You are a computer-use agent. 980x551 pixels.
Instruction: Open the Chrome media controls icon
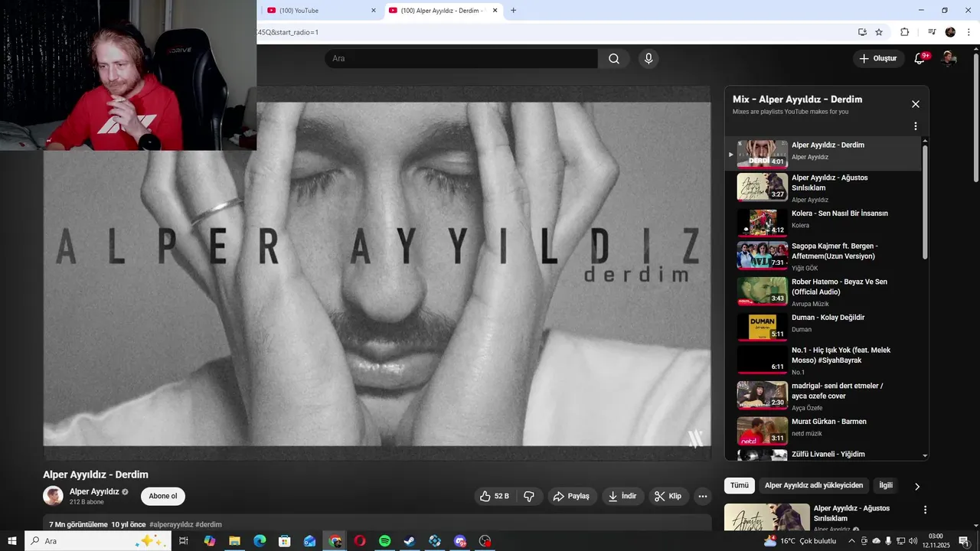pyautogui.click(x=932, y=32)
